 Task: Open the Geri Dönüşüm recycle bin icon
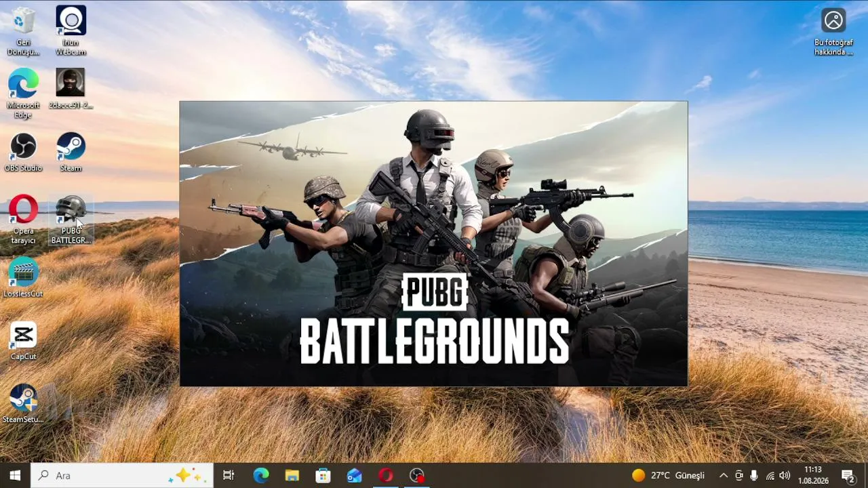tap(23, 31)
